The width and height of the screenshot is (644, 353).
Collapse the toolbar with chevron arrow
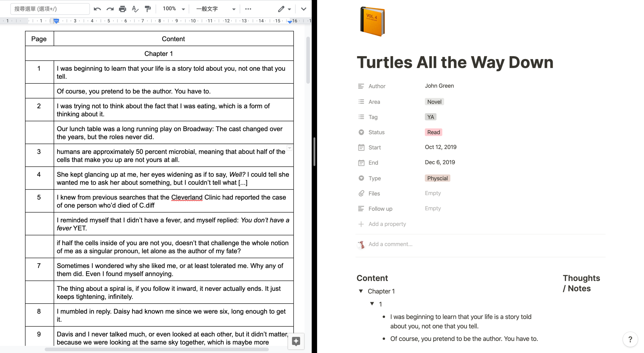pyautogui.click(x=303, y=9)
